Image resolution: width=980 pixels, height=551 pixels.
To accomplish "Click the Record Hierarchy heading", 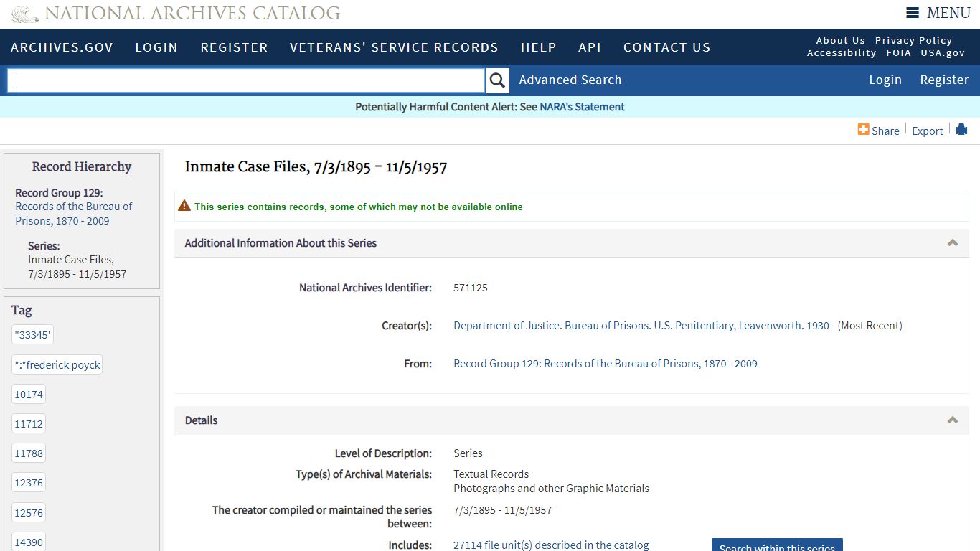I will 82,166.
